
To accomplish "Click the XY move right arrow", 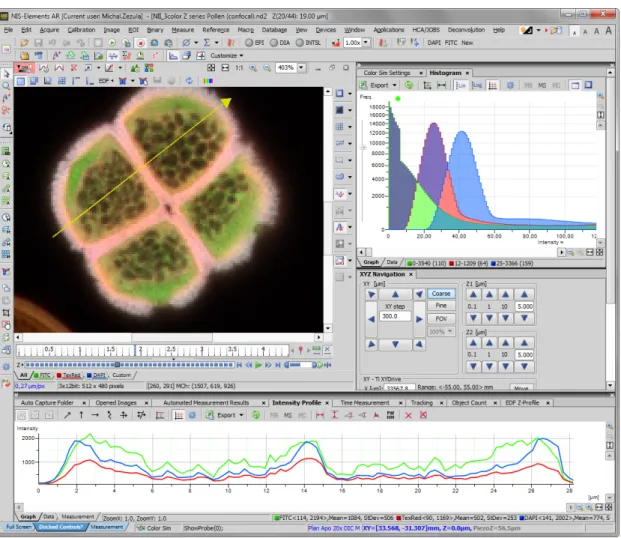I will [419, 319].
